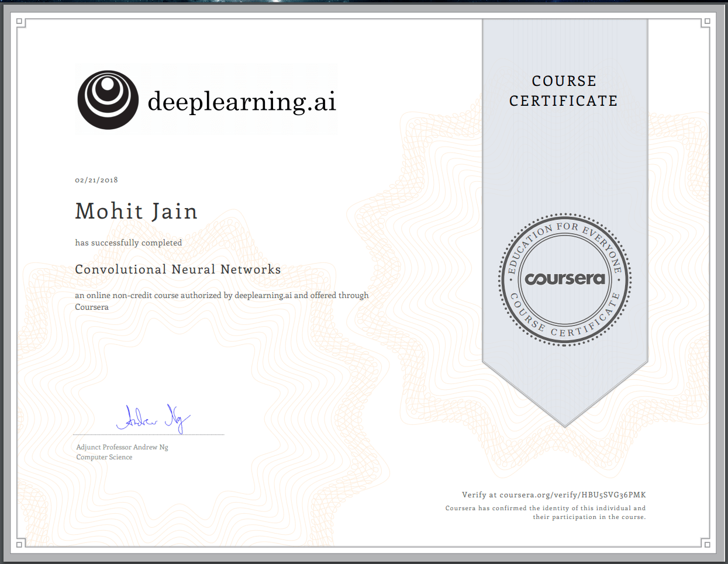Screen dimensions: 728x564
Task: Click the "has successfully completed" text
Action: [128, 243]
